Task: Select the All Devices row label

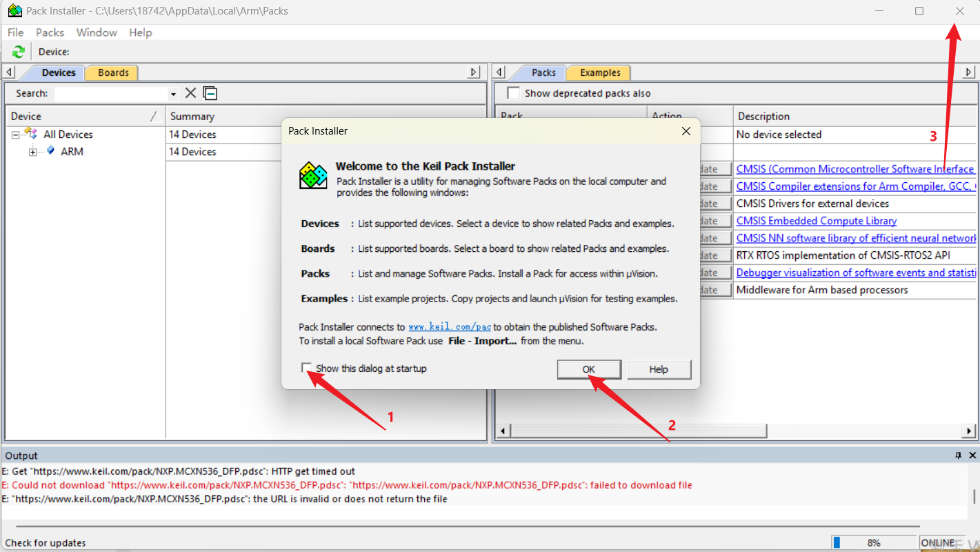Action: click(x=68, y=135)
